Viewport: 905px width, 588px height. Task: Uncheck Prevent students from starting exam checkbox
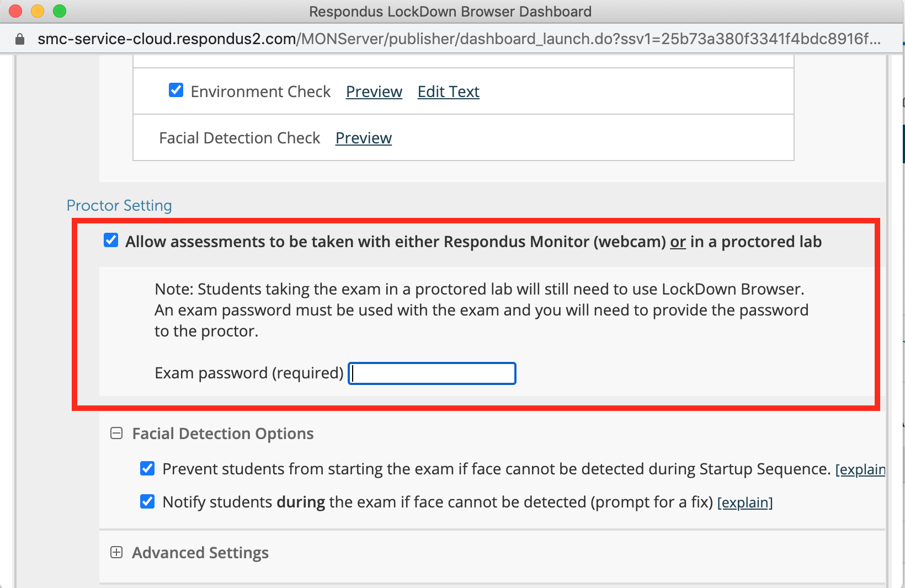click(x=147, y=468)
